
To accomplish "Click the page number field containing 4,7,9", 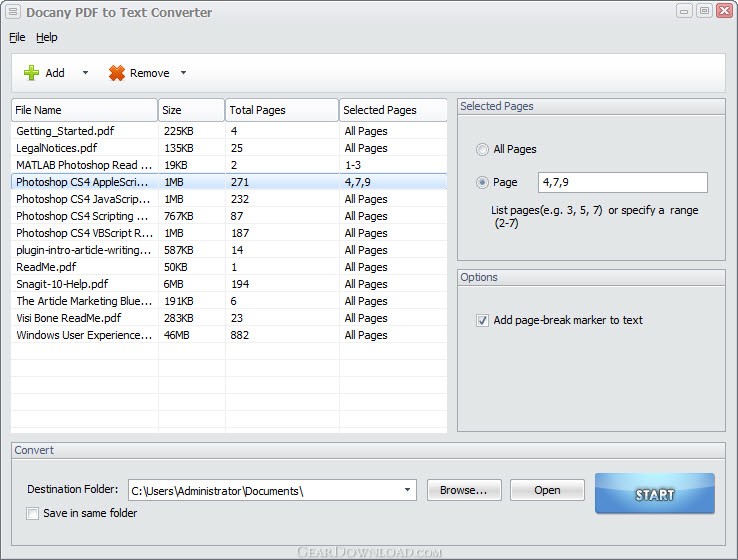I will pyautogui.click(x=623, y=182).
